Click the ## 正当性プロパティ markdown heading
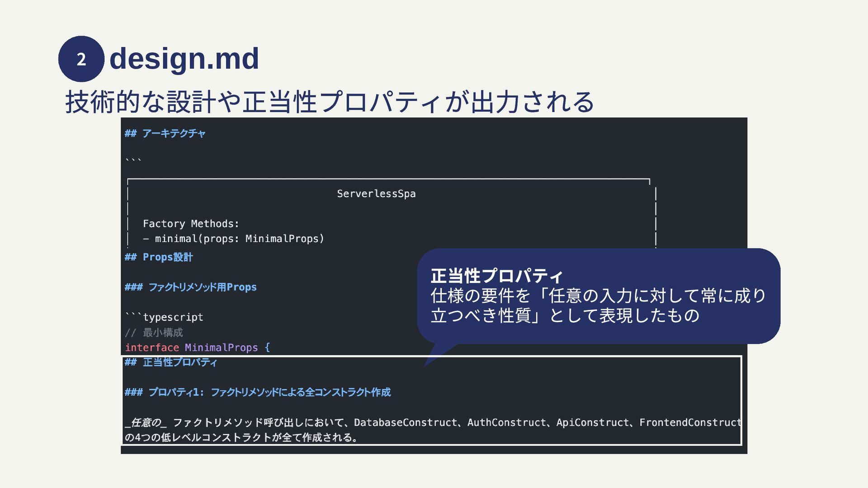 pyautogui.click(x=171, y=362)
